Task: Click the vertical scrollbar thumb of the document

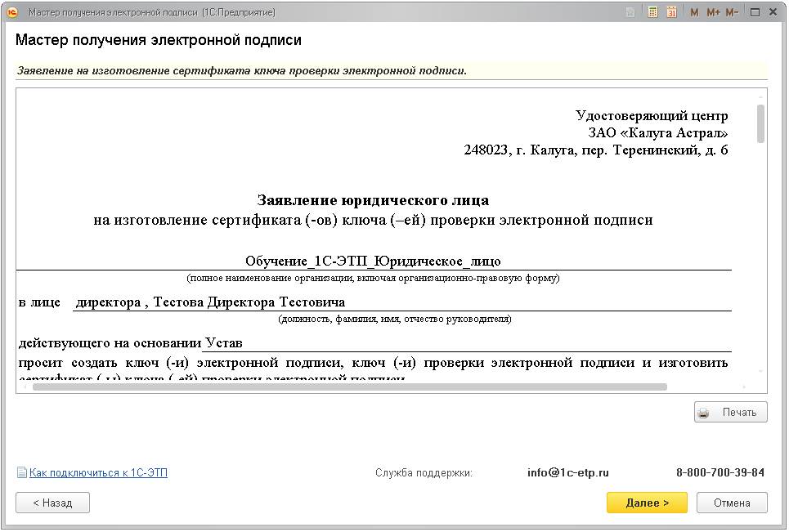Action: 761,123
